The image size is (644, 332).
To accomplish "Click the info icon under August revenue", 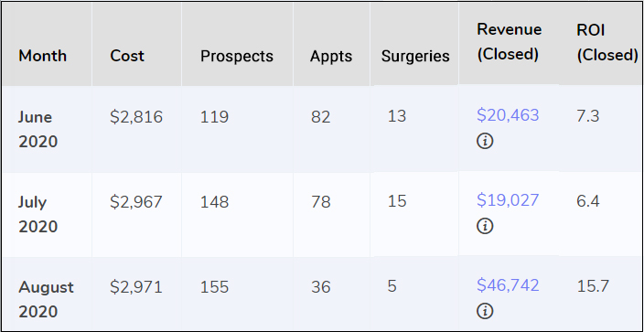I will [485, 311].
